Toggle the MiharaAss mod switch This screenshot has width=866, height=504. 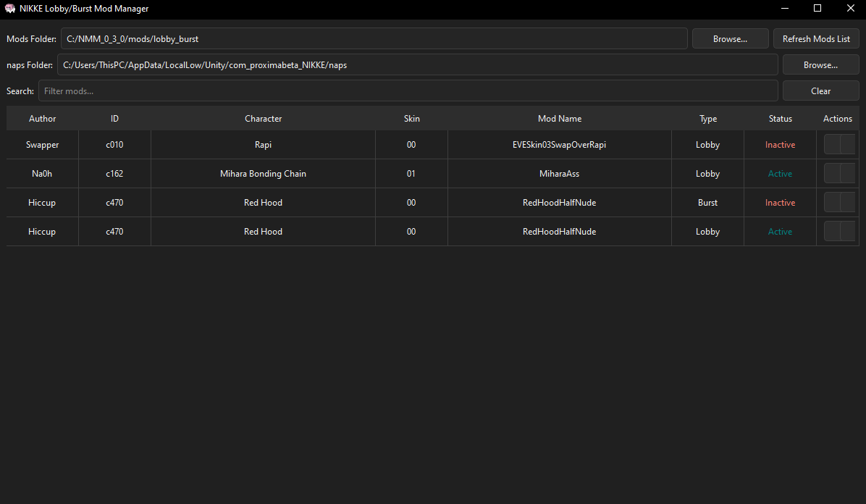(839, 173)
